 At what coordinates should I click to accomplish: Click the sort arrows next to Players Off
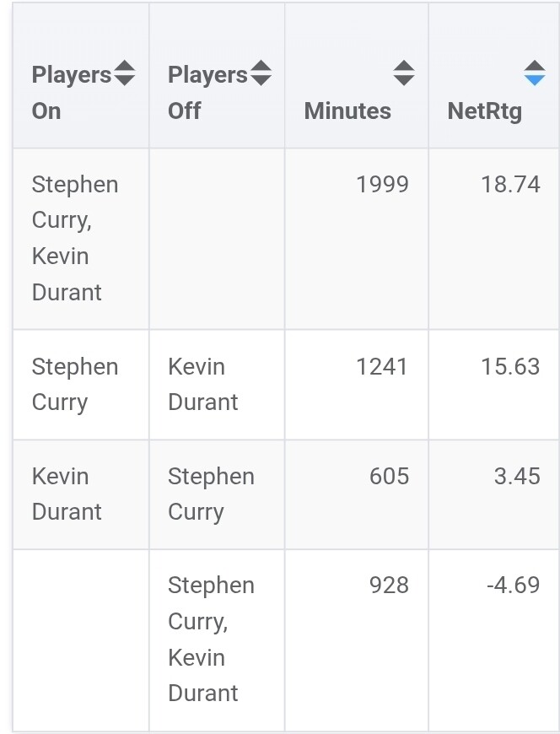pyautogui.click(x=261, y=73)
